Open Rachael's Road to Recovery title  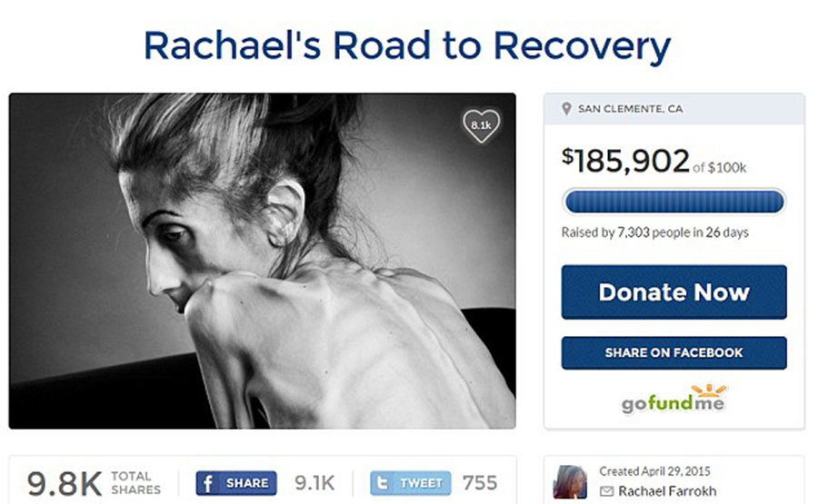point(407,46)
